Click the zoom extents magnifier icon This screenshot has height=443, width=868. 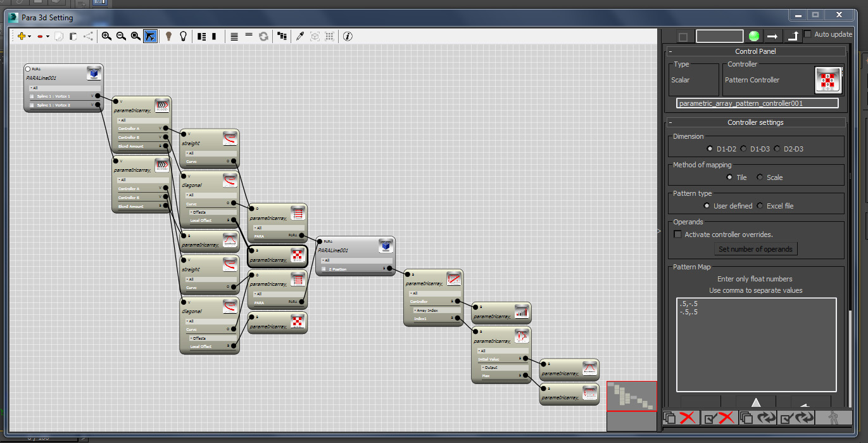135,37
